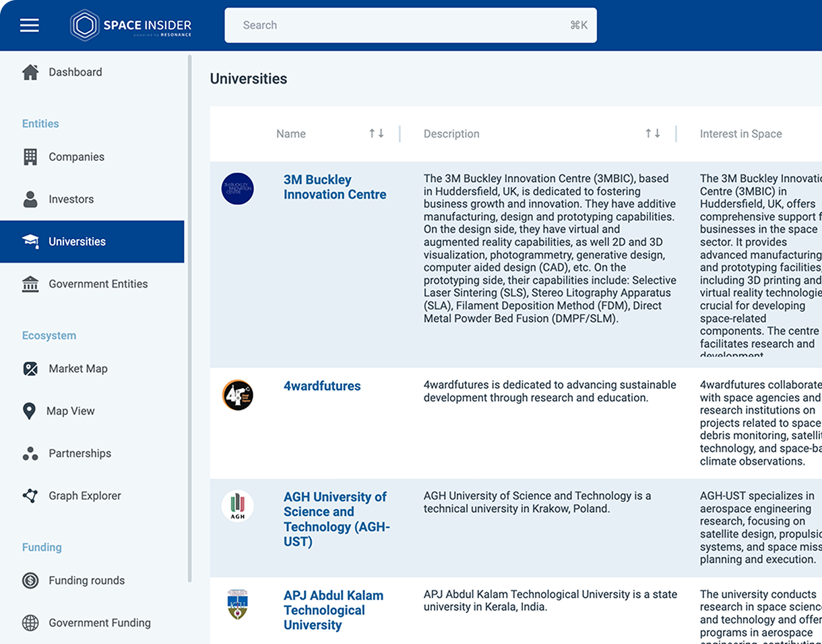
Task: Select Universities in the sidebar
Action: [x=92, y=242]
